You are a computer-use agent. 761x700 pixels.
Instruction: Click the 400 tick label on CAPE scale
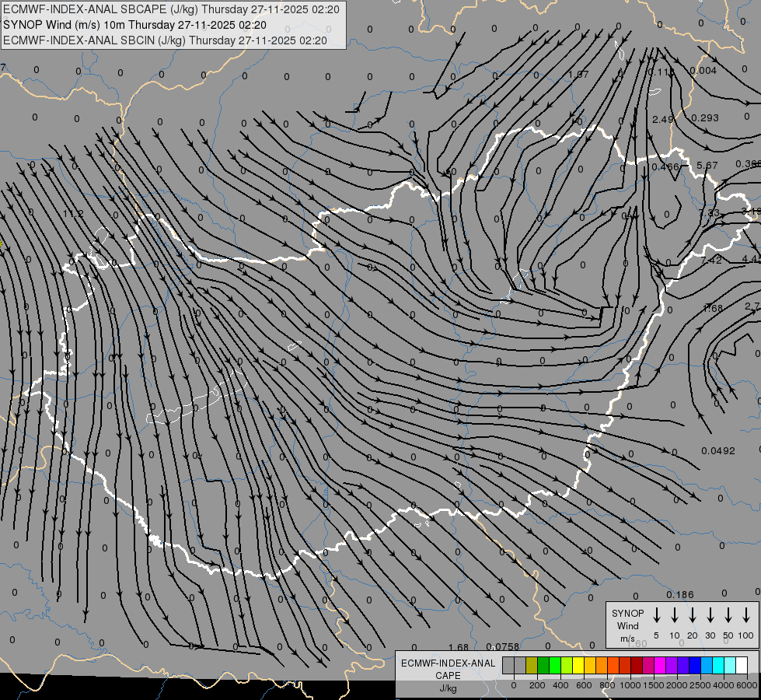[x=560, y=685]
